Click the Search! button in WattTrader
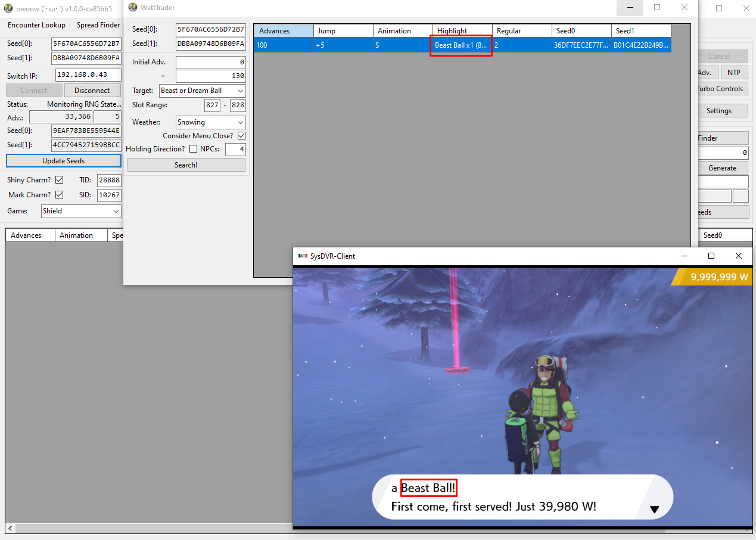The image size is (756, 540). pyautogui.click(x=186, y=165)
